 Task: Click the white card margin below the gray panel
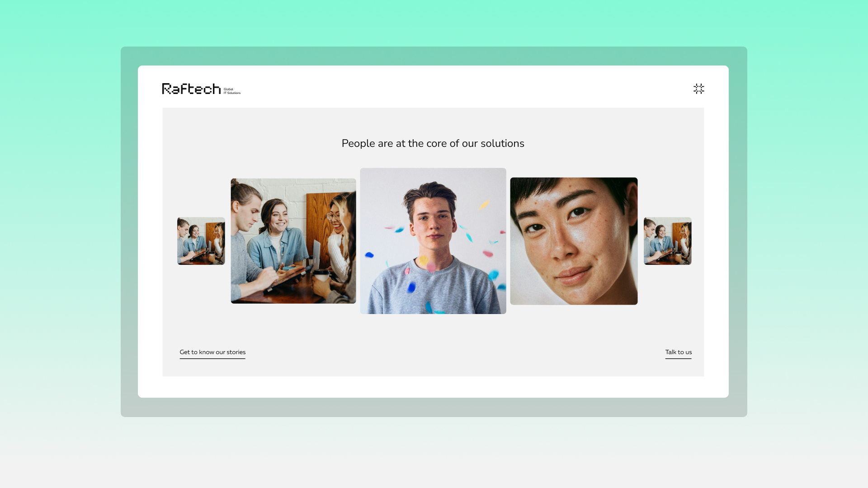coord(433,387)
